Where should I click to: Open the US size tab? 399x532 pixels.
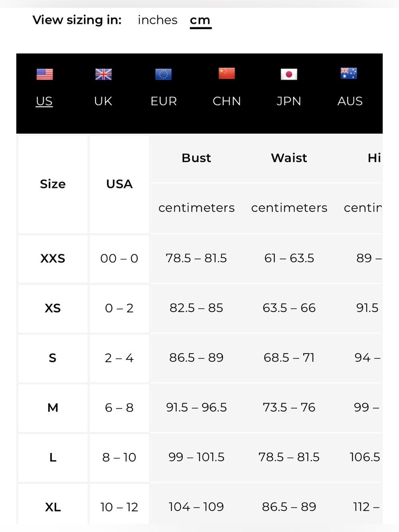(44, 101)
